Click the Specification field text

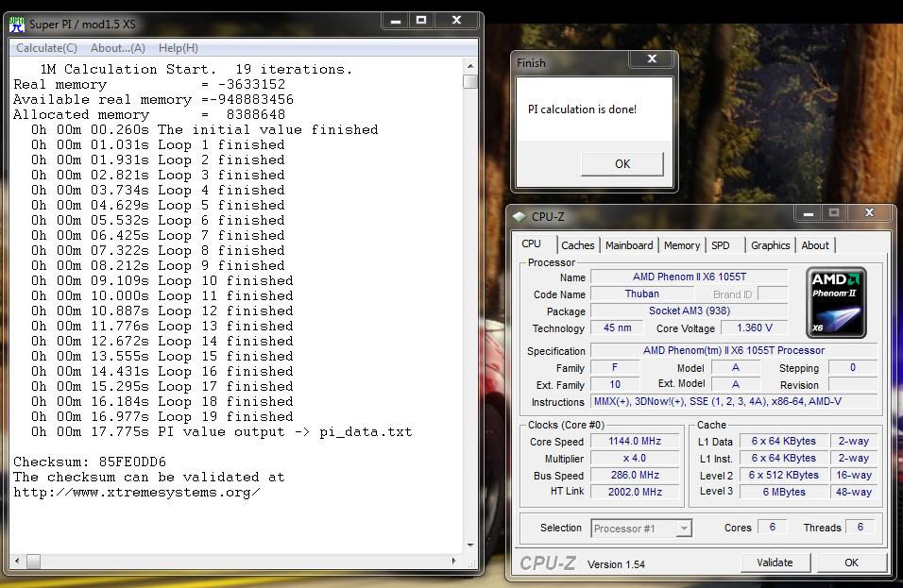[734, 350]
